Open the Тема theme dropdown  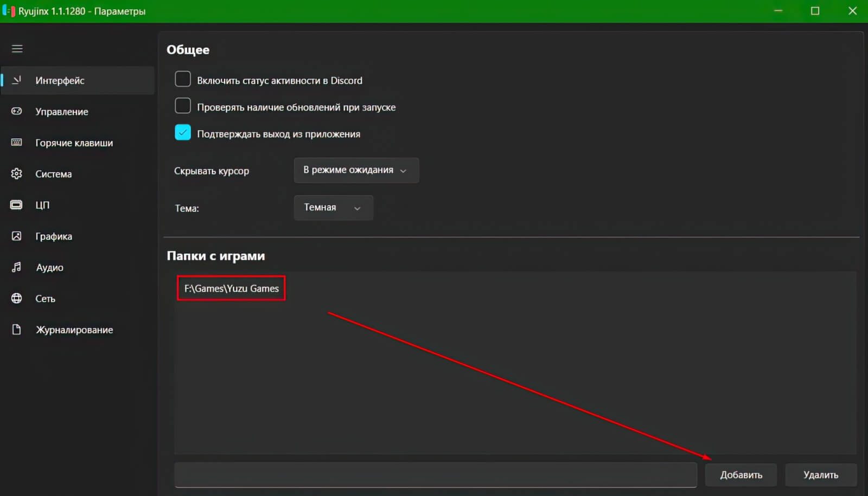point(333,208)
